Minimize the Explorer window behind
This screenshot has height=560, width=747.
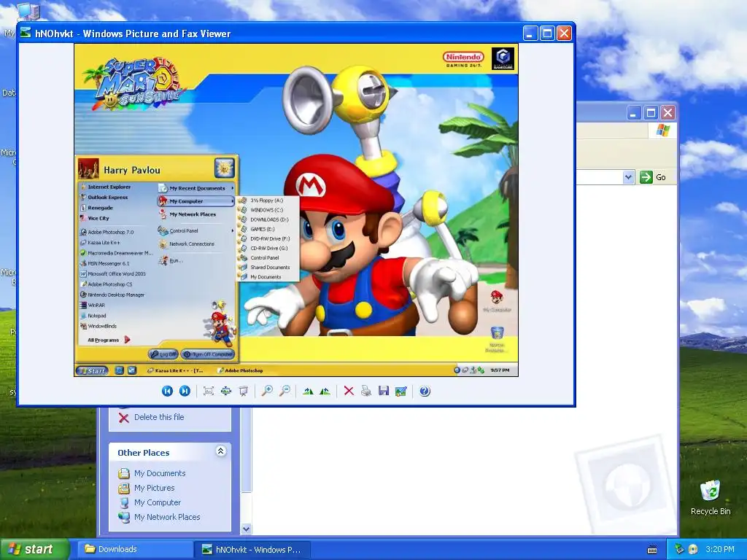point(634,113)
